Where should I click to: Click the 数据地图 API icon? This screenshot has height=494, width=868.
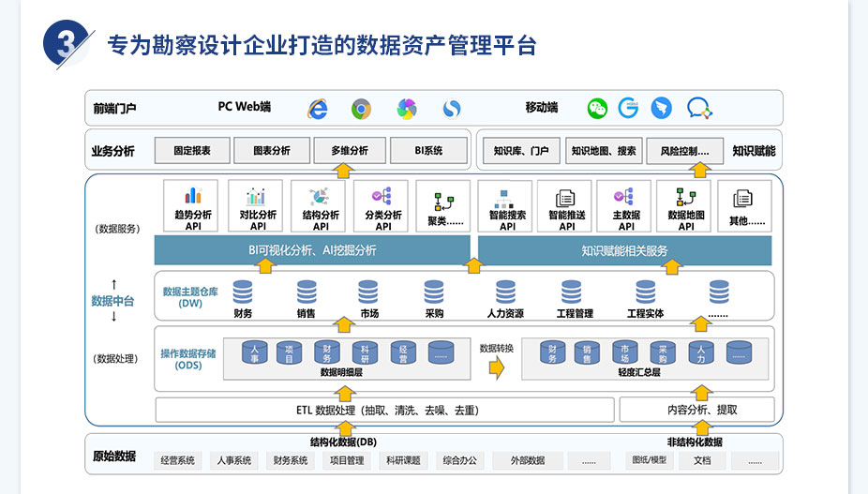point(686,198)
